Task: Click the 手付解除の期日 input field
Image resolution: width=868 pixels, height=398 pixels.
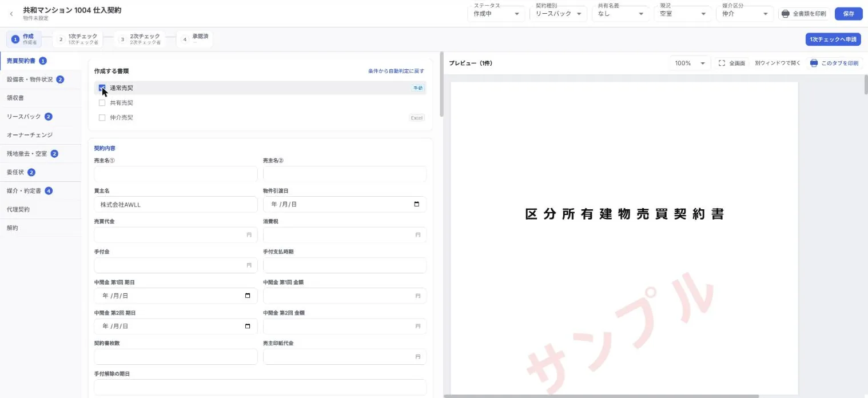Action: pos(260,387)
